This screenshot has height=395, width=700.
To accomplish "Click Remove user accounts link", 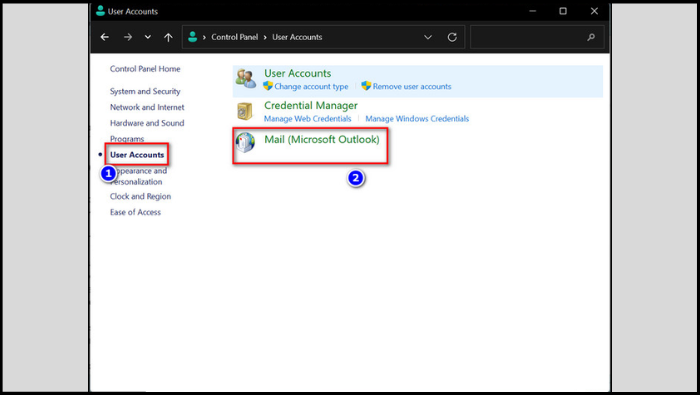I will coord(412,87).
